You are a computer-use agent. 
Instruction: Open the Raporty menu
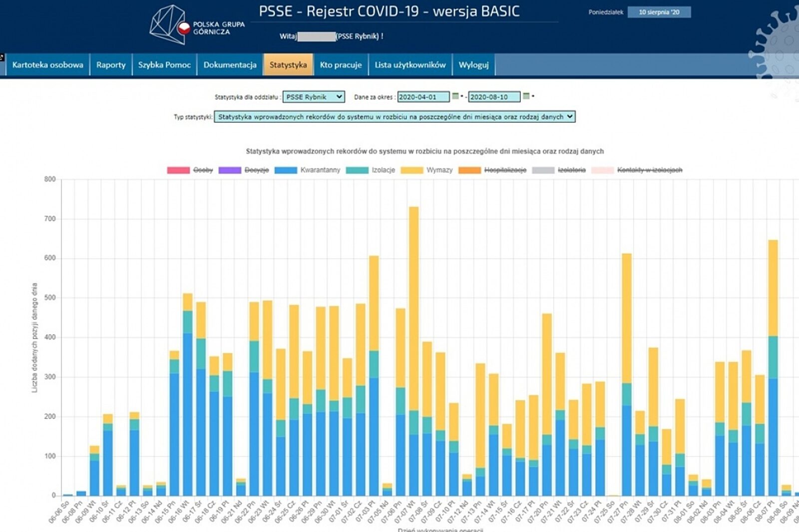pyautogui.click(x=111, y=65)
